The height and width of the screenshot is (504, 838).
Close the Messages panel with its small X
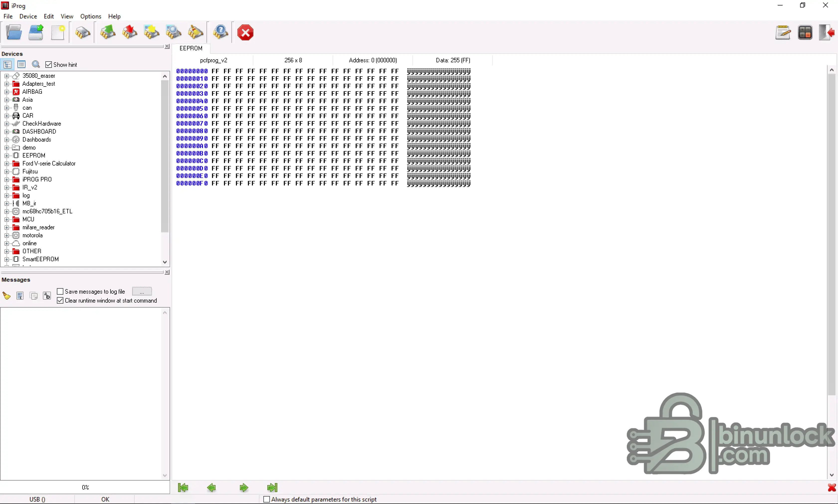[167, 272]
